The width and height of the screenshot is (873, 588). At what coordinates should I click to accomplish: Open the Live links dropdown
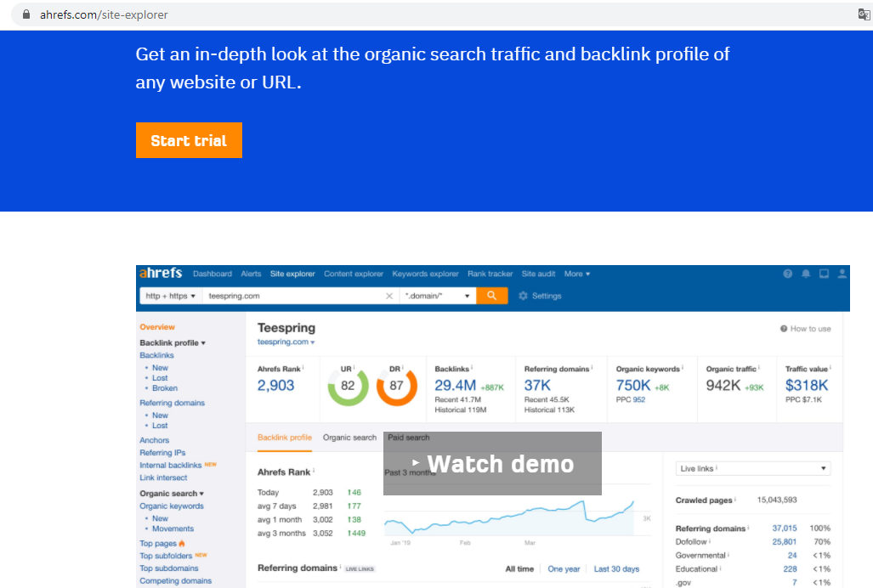click(753, 468)
